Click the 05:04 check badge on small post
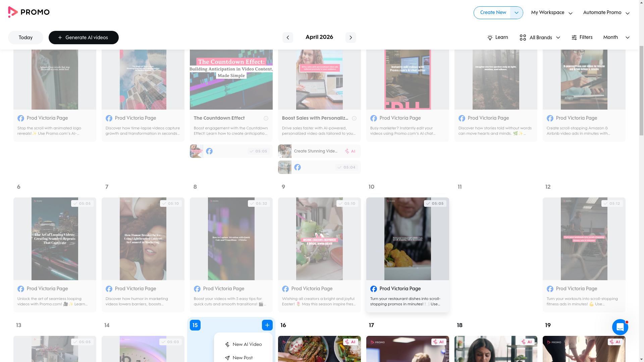The image size is (644, 362). click(x=346, y=167)
